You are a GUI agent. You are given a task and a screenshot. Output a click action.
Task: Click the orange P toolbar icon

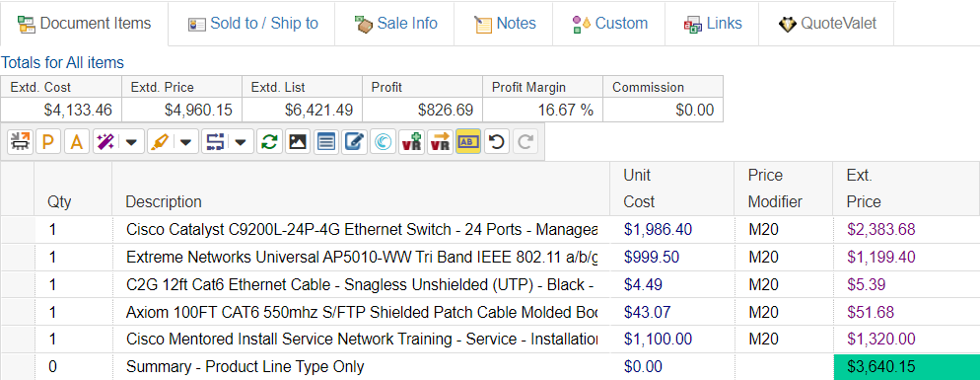tap(48, 142)
